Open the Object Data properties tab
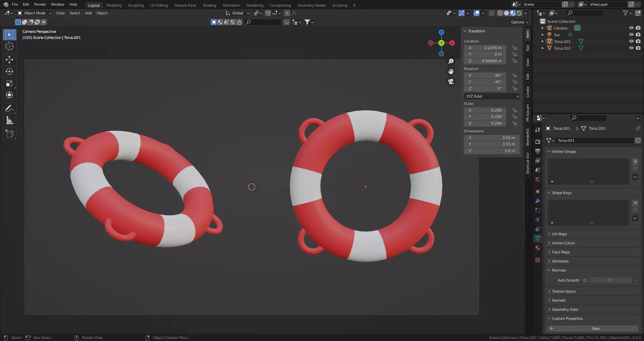644x341 pixels. 538,238
